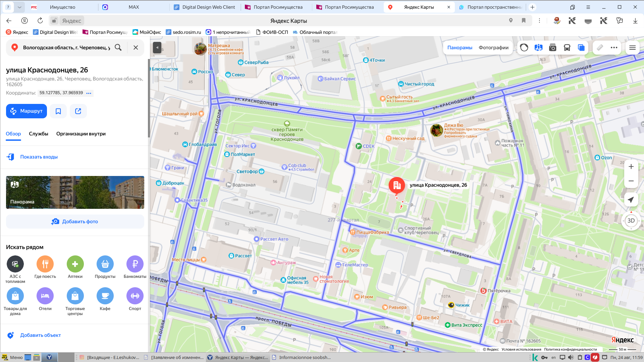This screenshot has height=362, width=644.
Task: Toggle the street panoramas layer icon
Action: (538, 48)
